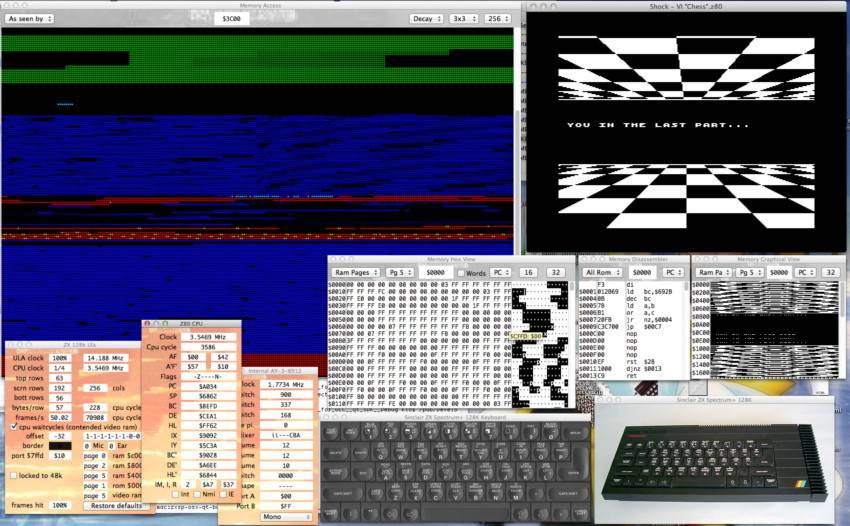850x526 pixels.
Task: Click the 14.188 MHz ULA clock field
Action: (x=105, y=358)
